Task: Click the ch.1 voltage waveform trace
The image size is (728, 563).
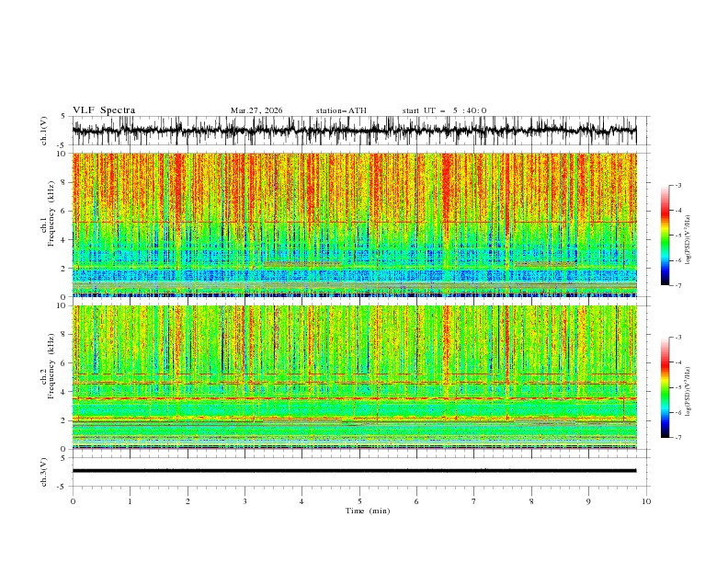Action: 354,131
